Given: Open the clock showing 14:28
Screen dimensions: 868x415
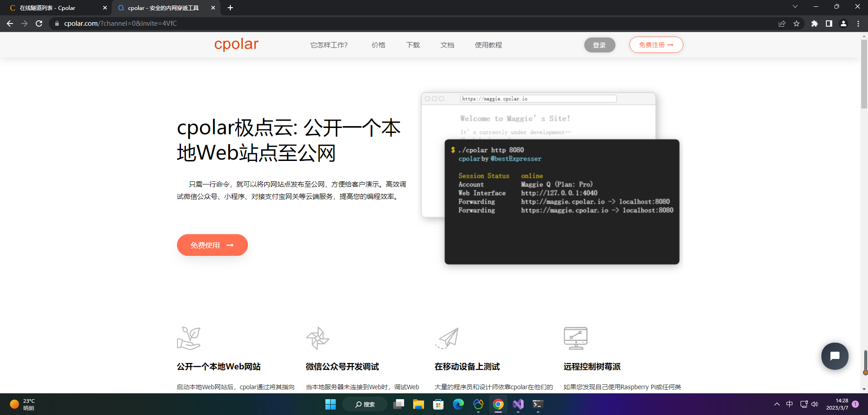Looking at the screenshot, I should coord(837,404).
